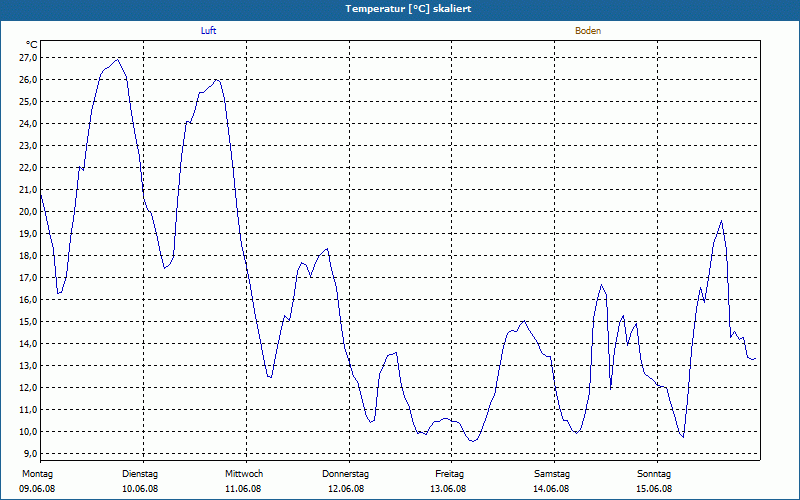Image resolution: width=800 pixels, height=500 pixels.
Task: Select the 13,0 y-axis label
Action: click(29, 365)
